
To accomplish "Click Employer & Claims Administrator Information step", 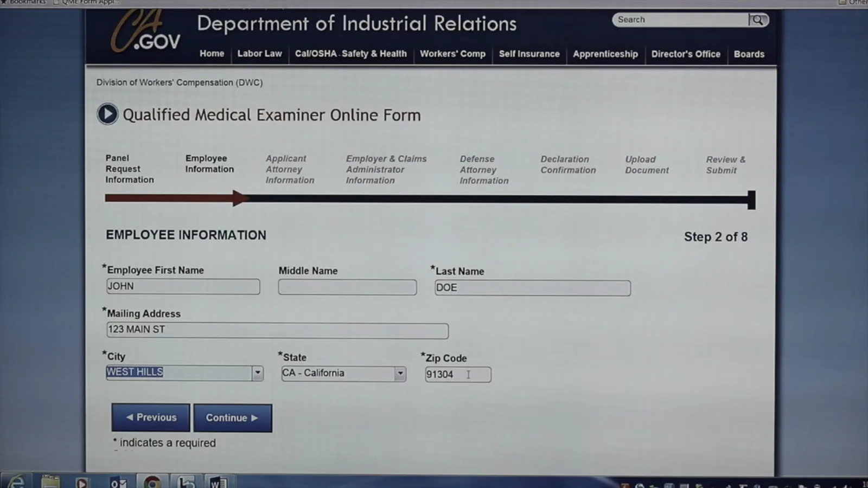I will (x=386, y=169).
